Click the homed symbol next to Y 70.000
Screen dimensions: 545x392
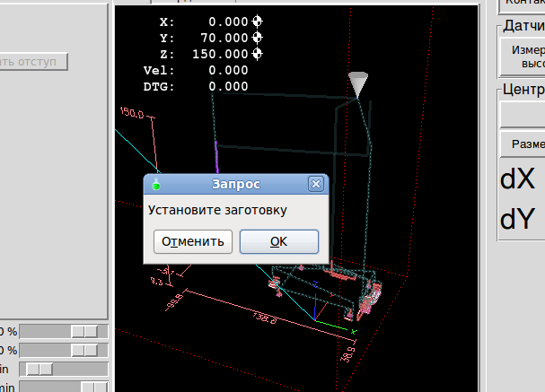257,38
